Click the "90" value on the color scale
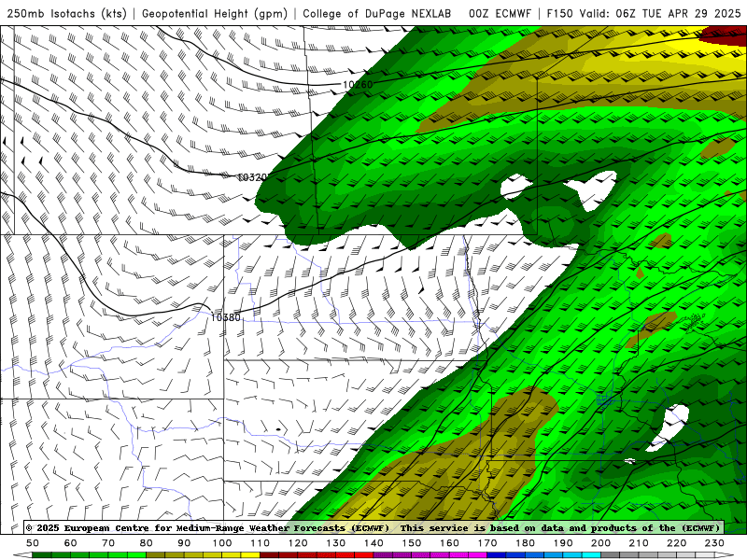Viewport: 747px width, 560px height. click(184, 543)
